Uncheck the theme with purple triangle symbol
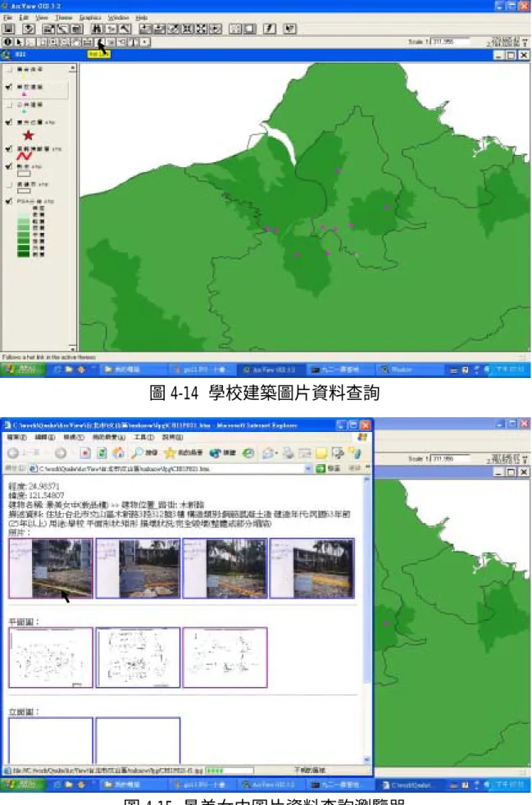Image resolution: width=532 pixels, height=805 pixels. (x=8, y=87)
